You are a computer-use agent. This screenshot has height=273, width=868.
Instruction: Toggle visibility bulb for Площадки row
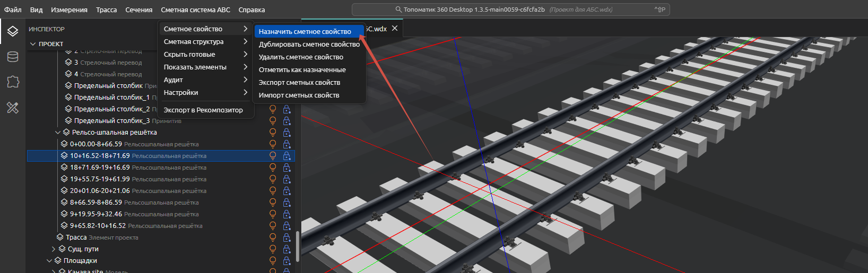click(x=273, y=261)
